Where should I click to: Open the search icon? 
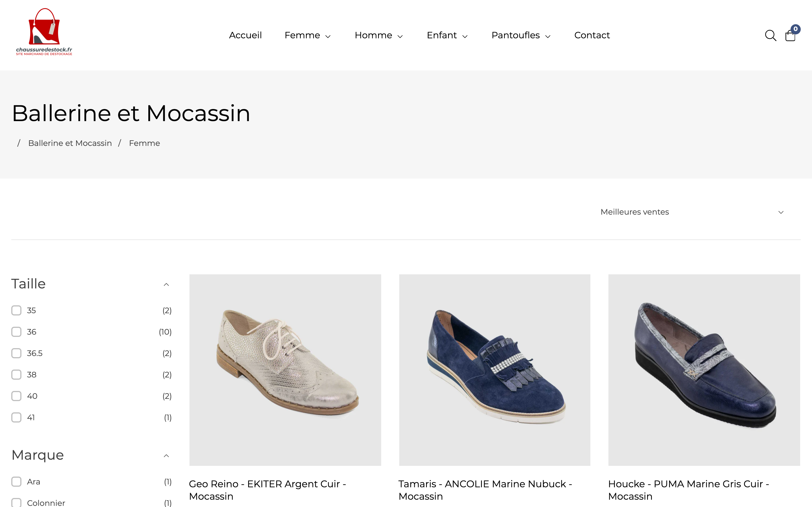[x=770, y=35]
